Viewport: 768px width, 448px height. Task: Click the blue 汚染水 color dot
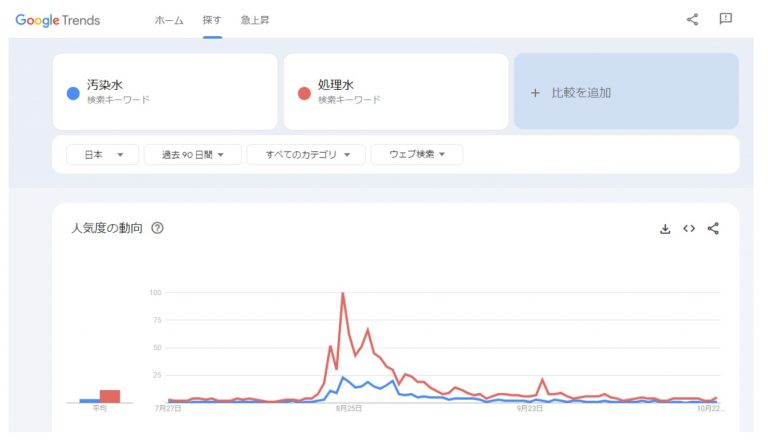pyautogui.click(x=73, y=93)
